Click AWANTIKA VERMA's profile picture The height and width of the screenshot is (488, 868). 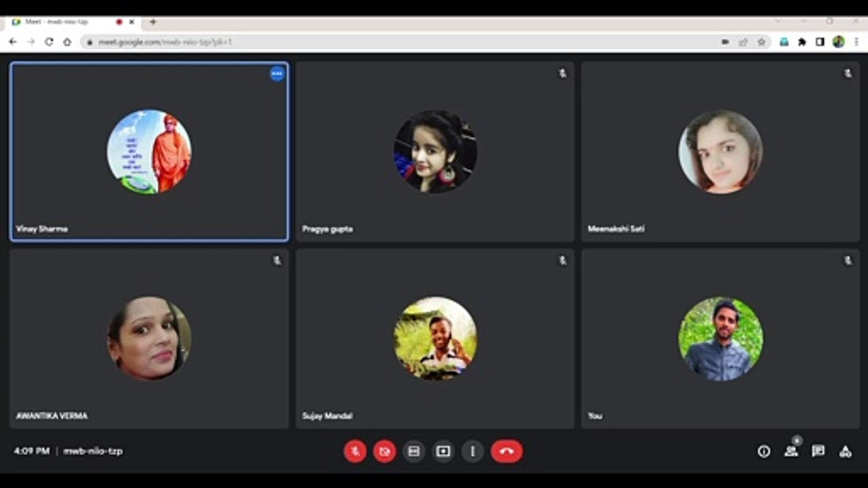point(149,338)
